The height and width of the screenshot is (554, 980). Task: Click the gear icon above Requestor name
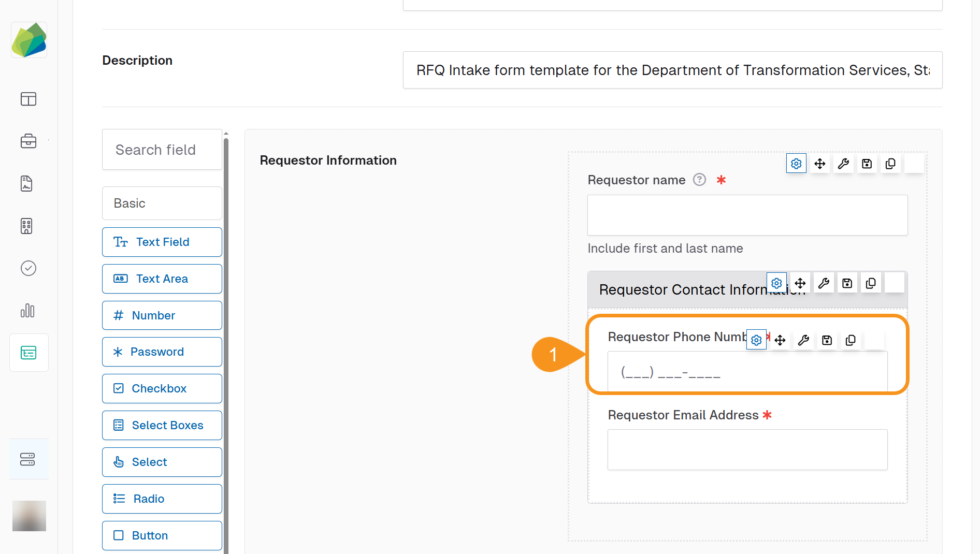(x=796, y=164)
